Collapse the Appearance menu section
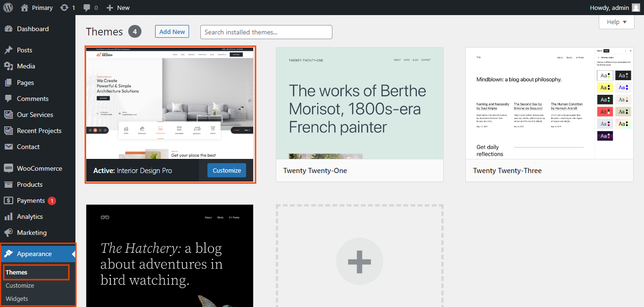This screenshot has height=307, width=644. 34,254
